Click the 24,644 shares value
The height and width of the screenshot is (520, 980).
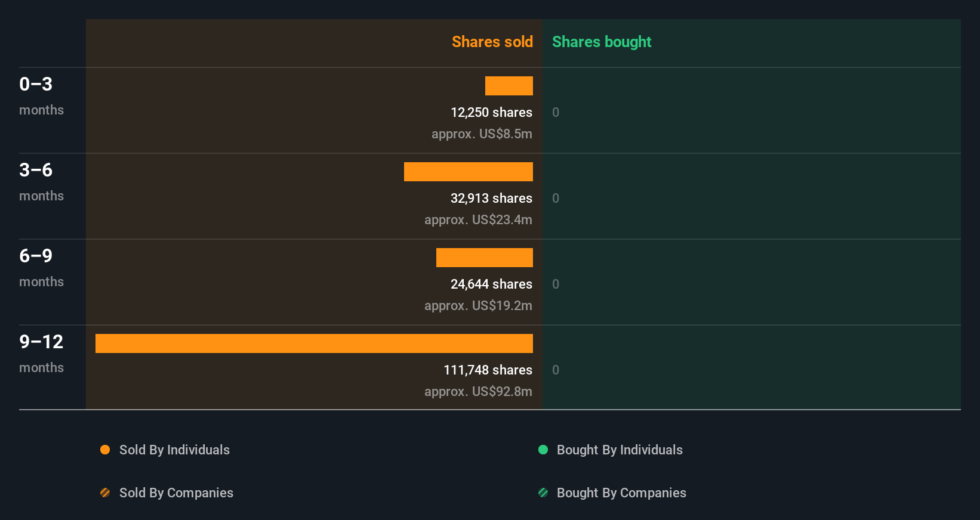tap(491, 284)
